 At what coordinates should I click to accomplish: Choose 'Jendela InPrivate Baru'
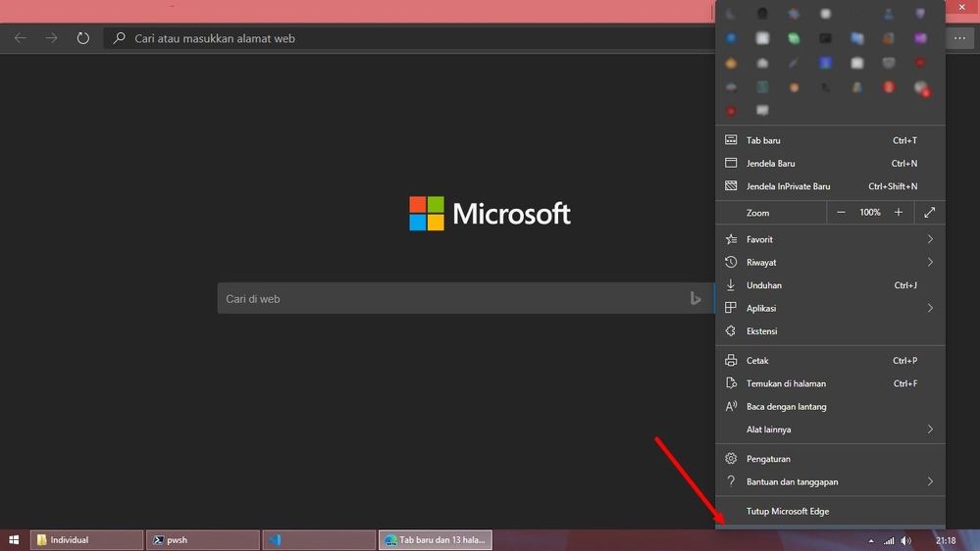pyautogui.click(x=830, y=186)
